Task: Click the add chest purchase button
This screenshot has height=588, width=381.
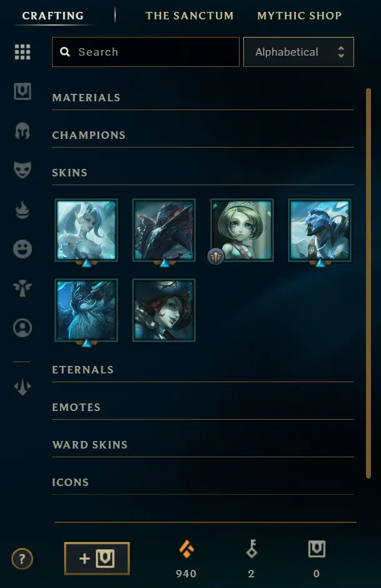Action: coord(97,559)
